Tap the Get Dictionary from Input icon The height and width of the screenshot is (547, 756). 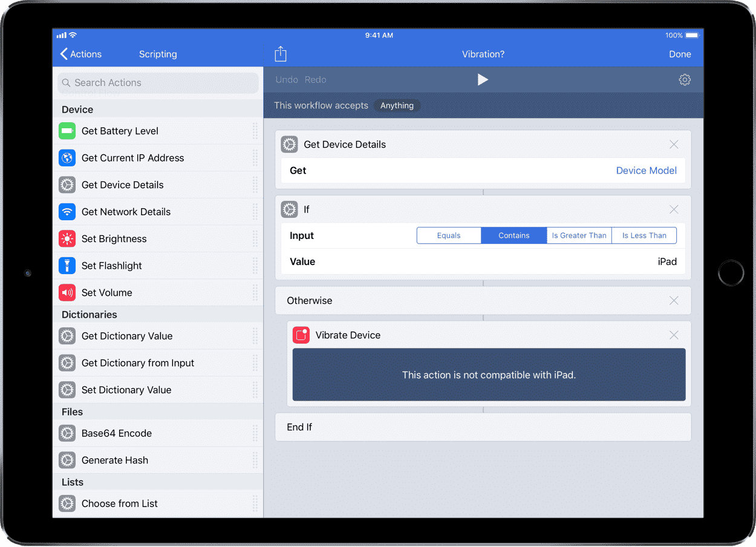(67, 363)
